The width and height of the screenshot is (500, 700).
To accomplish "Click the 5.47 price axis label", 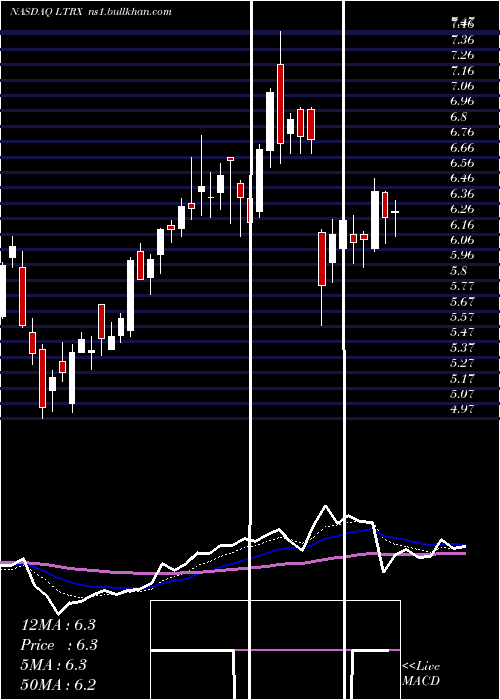I will point(462,332).
